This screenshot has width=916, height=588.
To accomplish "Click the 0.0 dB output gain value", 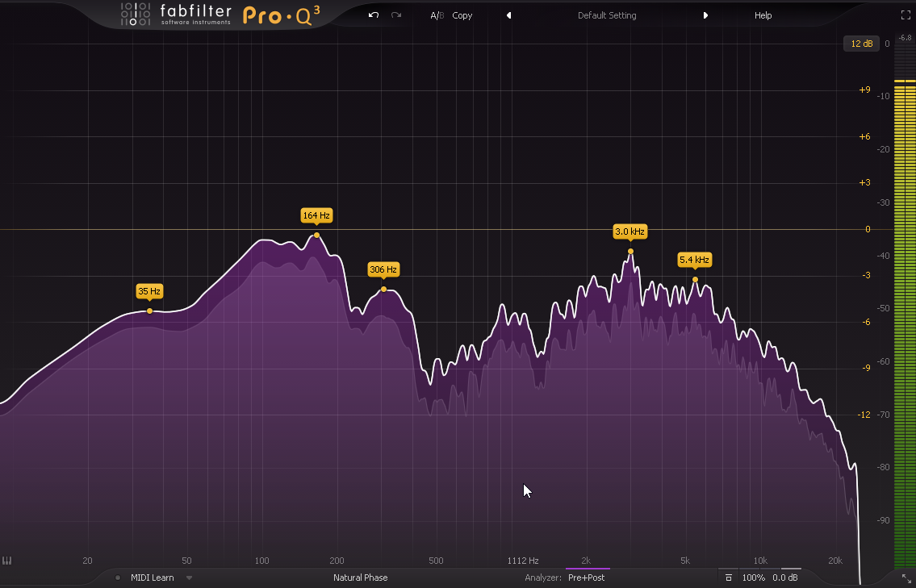I will (785, 578).
